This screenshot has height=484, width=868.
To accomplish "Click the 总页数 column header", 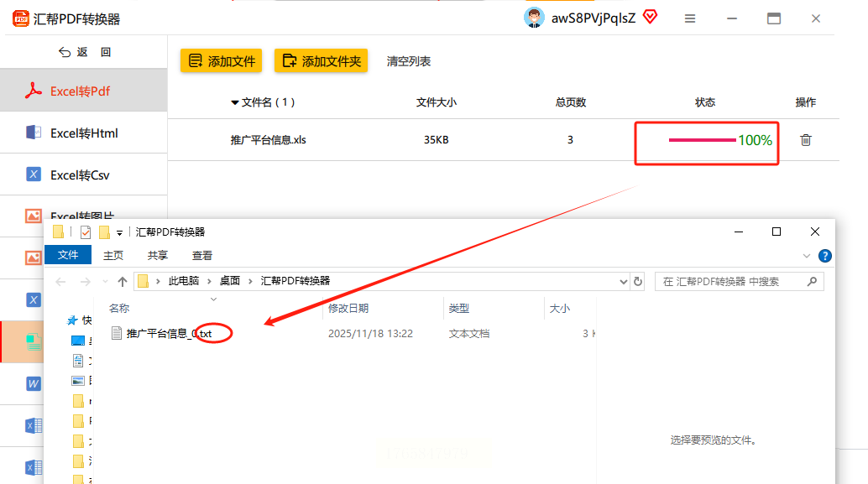I will pos(570,102).
